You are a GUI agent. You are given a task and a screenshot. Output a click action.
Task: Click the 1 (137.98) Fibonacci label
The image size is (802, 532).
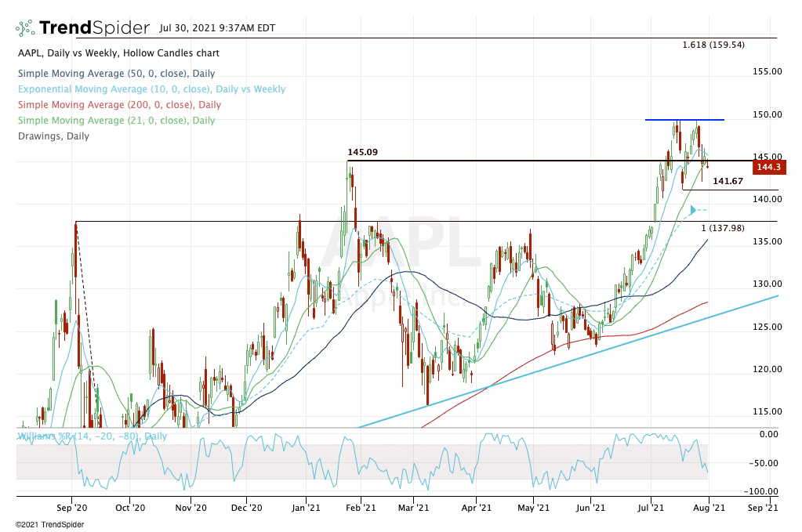(x=723, y=228)
